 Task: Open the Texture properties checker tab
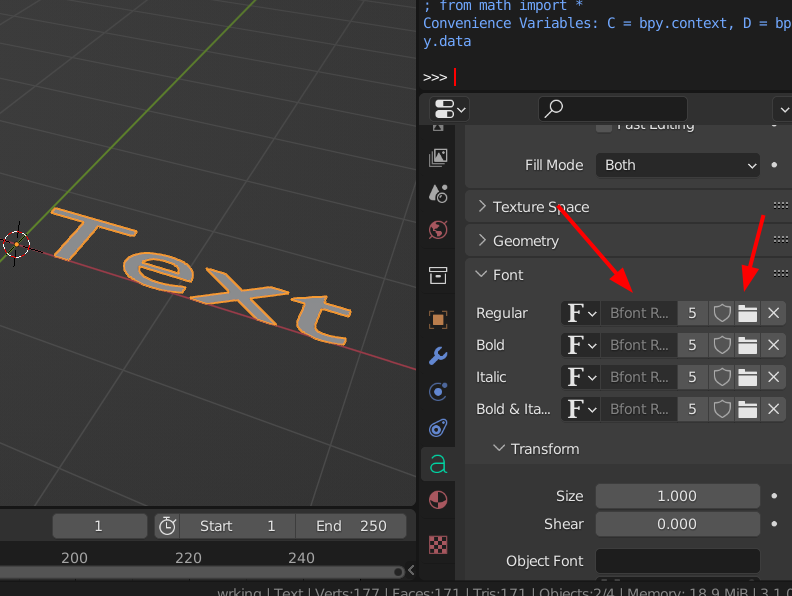tap(438, 545)
